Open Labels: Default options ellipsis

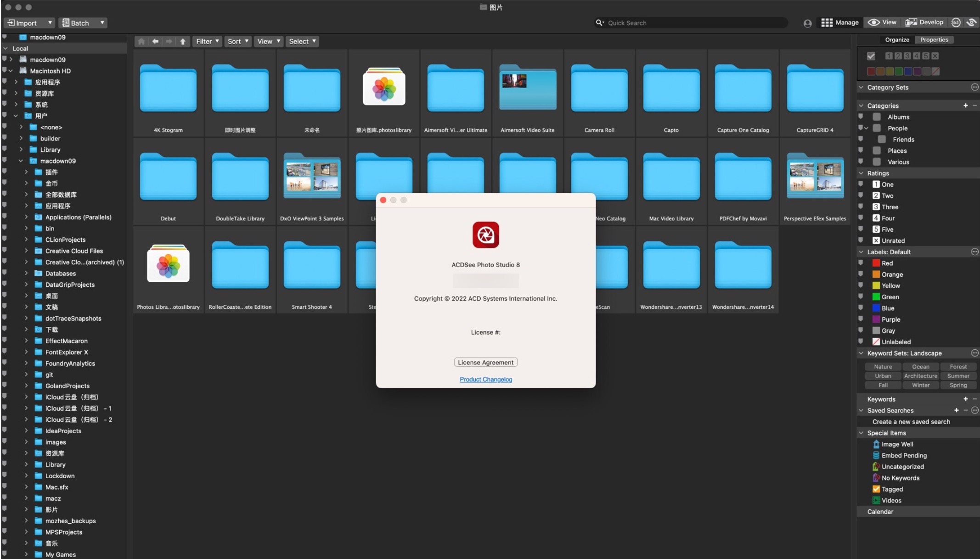pyautogui.click(x=974, y=252)
